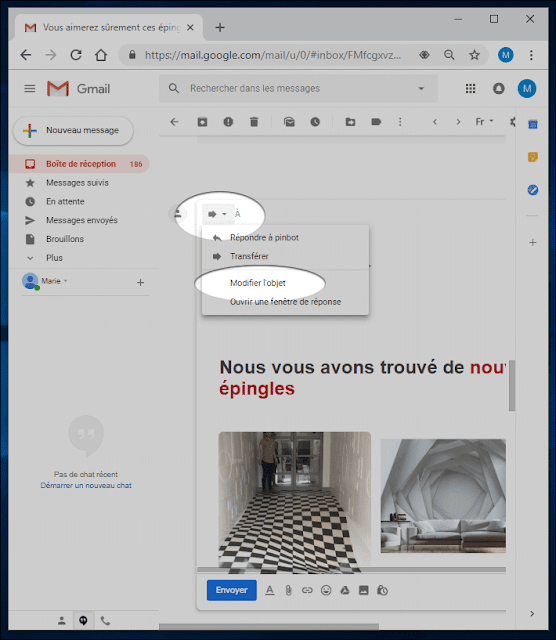Click Démarrer un nouveau chat link
The height and width of the screenshot is (640, 556).
coord(86,485)
